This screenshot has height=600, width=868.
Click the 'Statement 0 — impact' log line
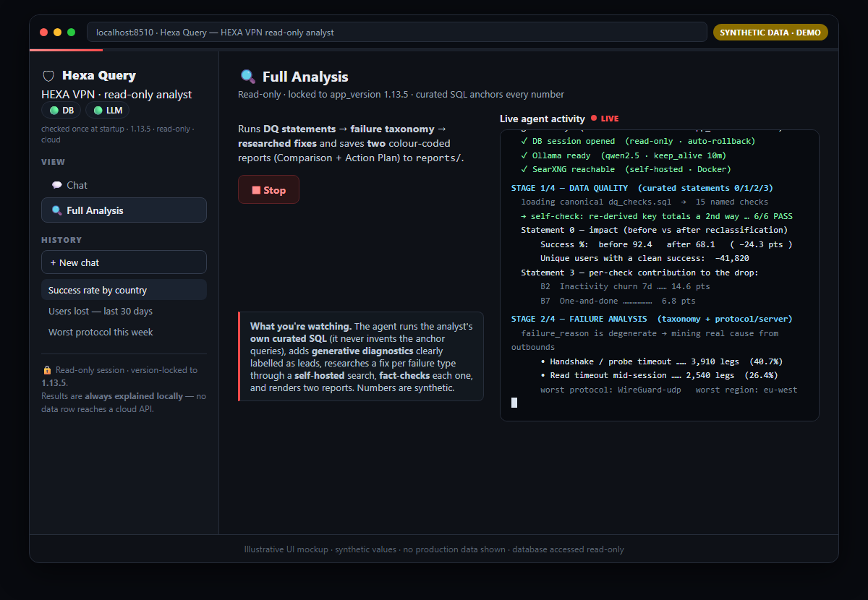(654, 230)
